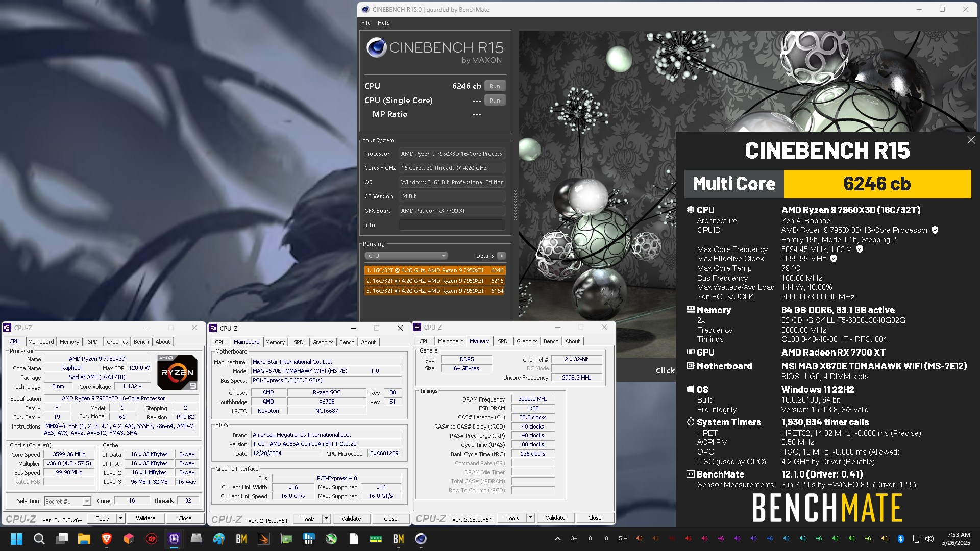Viewport: 980px width, 551px height.
Task: Open the green graphics card taskbar icon
Action: (x=286, y=539)
